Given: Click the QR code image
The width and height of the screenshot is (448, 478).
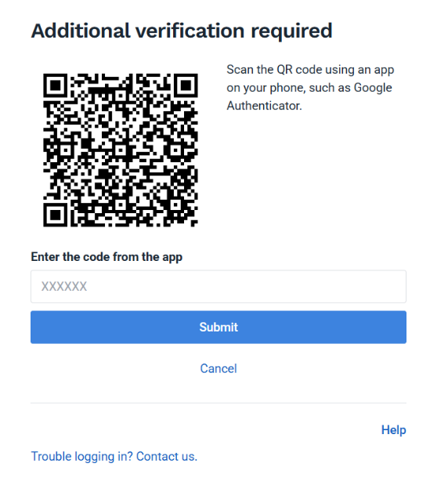Looking at the screenshot, I should tap(121, 150).
